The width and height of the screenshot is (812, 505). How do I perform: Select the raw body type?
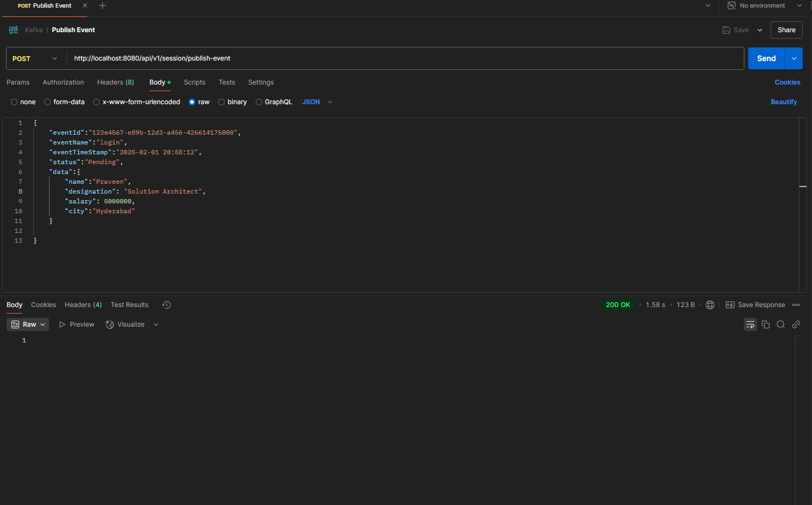(199, 102)
